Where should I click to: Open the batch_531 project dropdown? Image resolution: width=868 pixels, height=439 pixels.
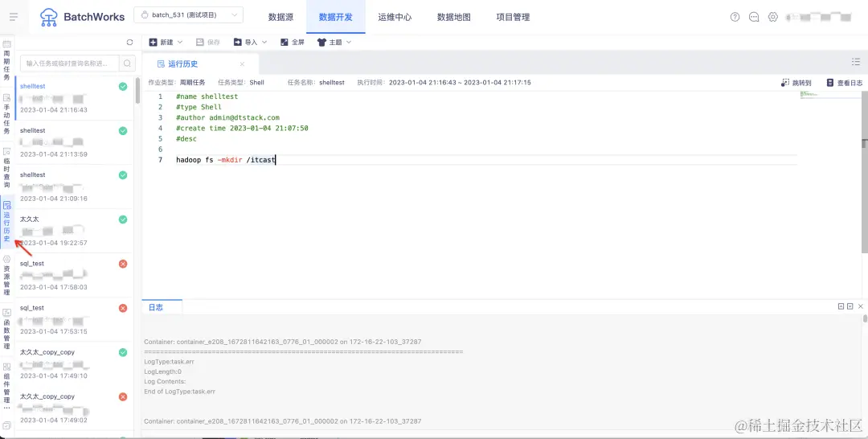[x=188, y=15]
